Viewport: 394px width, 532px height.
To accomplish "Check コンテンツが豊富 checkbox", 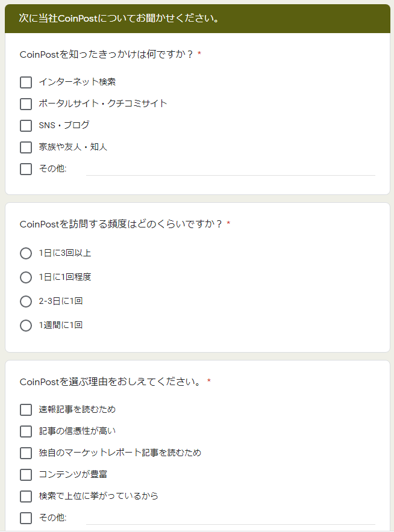I will pyautogui.click(x=26, y=475).
